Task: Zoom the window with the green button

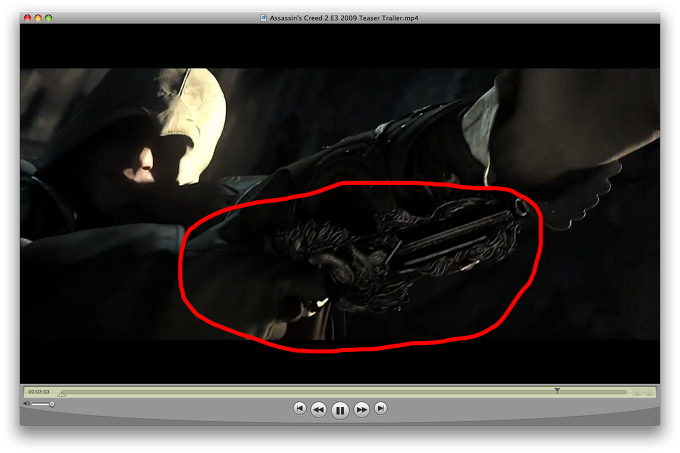Action: coord(48,18)
